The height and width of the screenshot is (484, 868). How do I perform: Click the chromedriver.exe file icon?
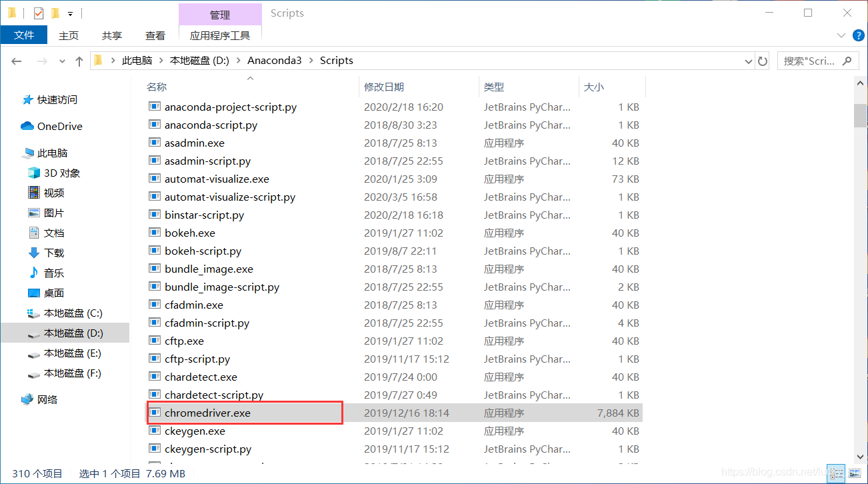[155, 413]
